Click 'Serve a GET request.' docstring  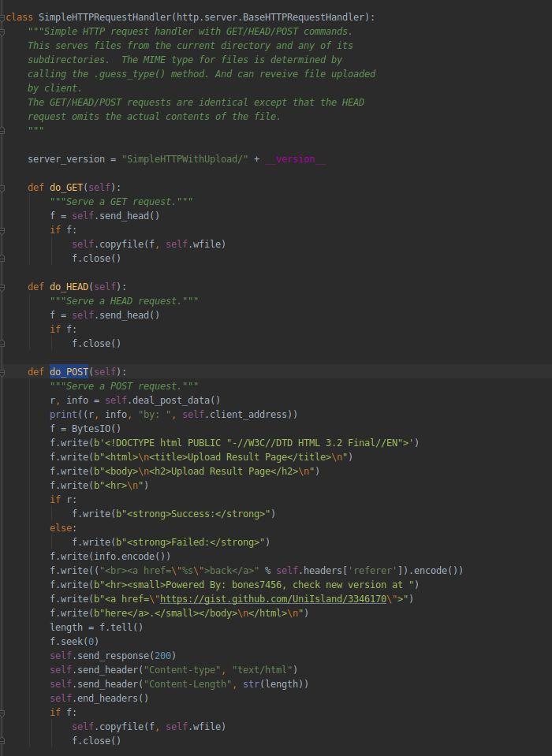tap(121, 202)
